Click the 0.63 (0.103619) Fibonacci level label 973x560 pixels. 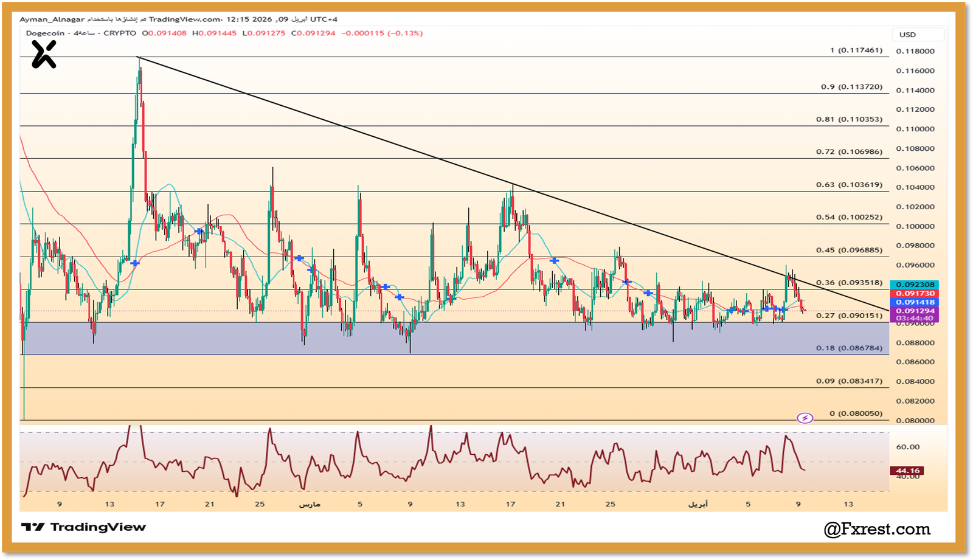[x=849, y=185]
